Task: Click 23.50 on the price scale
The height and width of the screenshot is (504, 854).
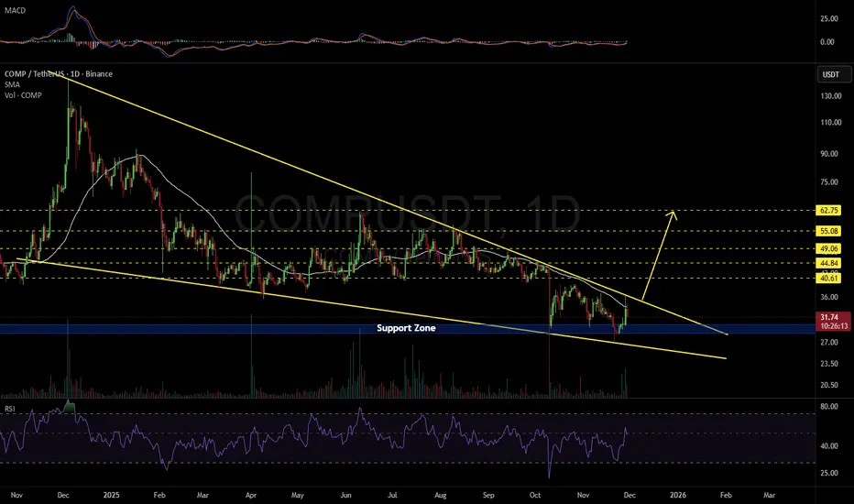Action: (829, 364)
